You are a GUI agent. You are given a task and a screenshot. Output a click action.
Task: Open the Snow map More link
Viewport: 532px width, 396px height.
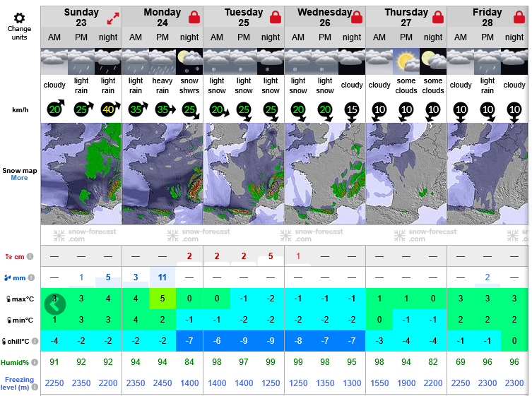[19, 178]
